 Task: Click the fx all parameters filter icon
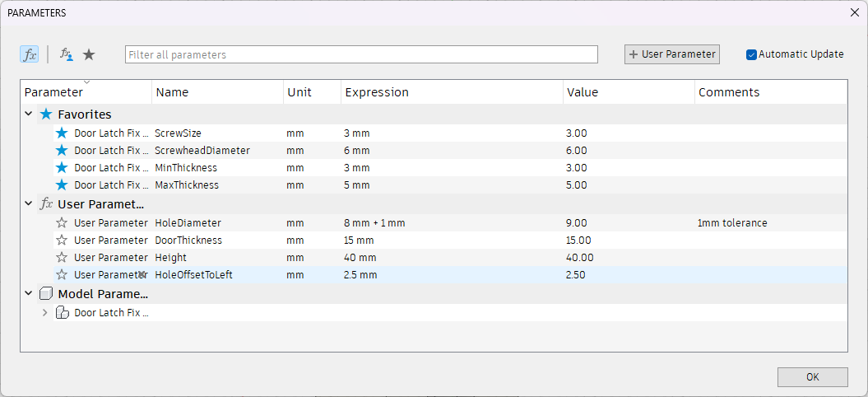30,54
